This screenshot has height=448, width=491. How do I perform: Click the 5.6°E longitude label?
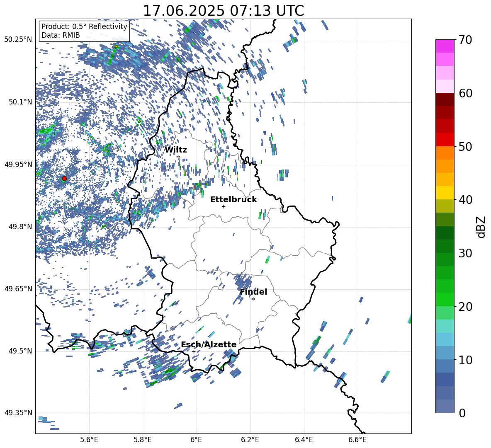(x=89, y=440)
